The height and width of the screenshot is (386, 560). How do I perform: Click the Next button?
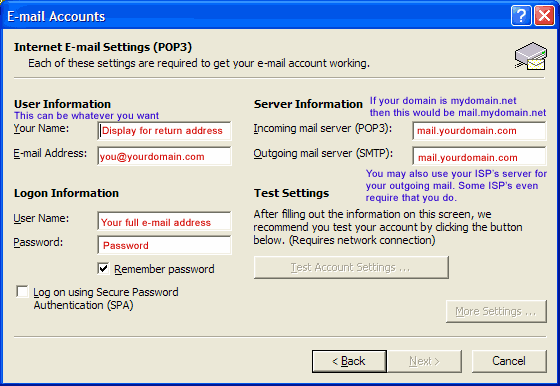424,361
